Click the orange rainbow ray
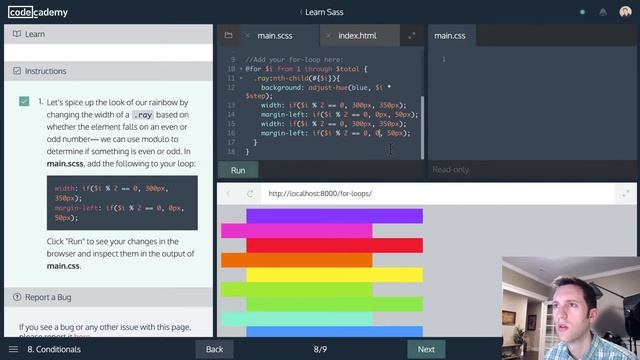The width and height of the screenshot is (640, 360). coord(297,260)
